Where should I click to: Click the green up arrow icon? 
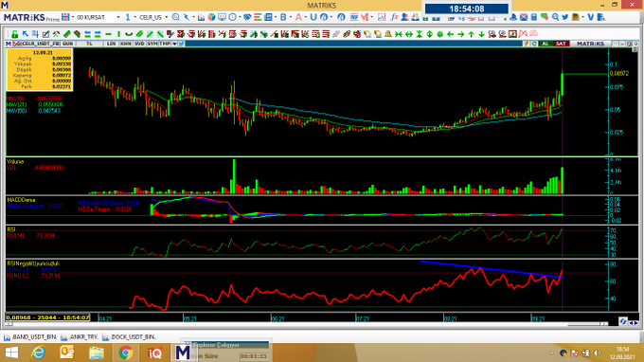pos(471,34)
